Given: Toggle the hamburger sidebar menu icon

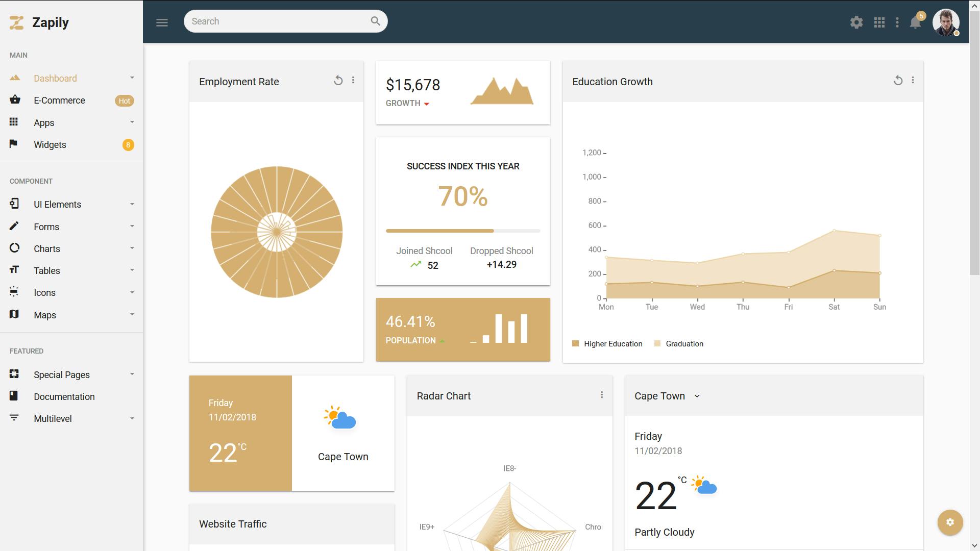Looking at the screenshot, I should 162,22.
